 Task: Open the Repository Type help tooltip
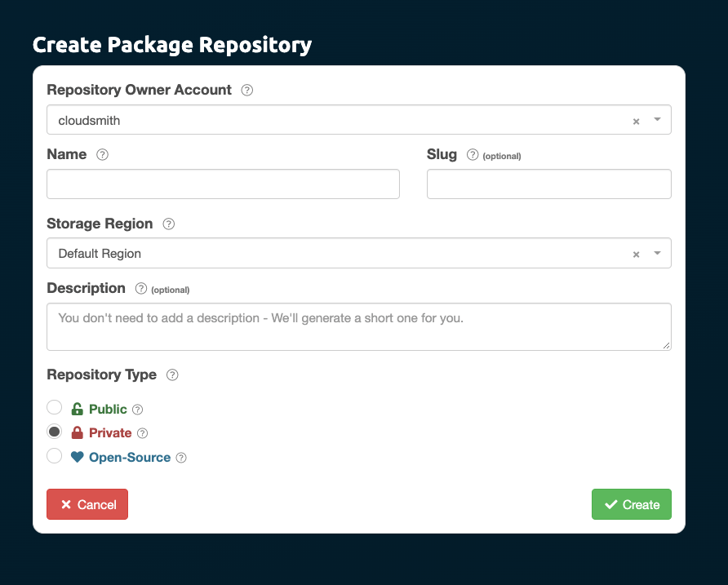tap(172, 374)
